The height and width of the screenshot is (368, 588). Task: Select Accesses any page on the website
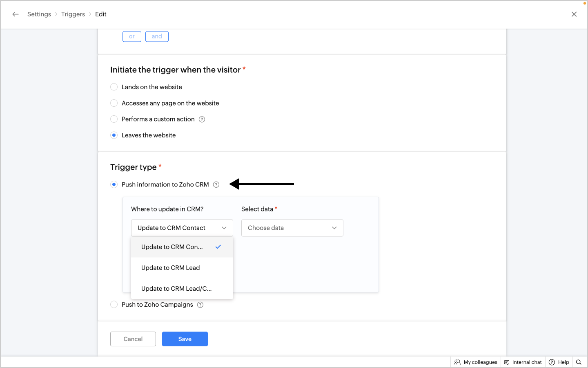(x=114, y=103)
